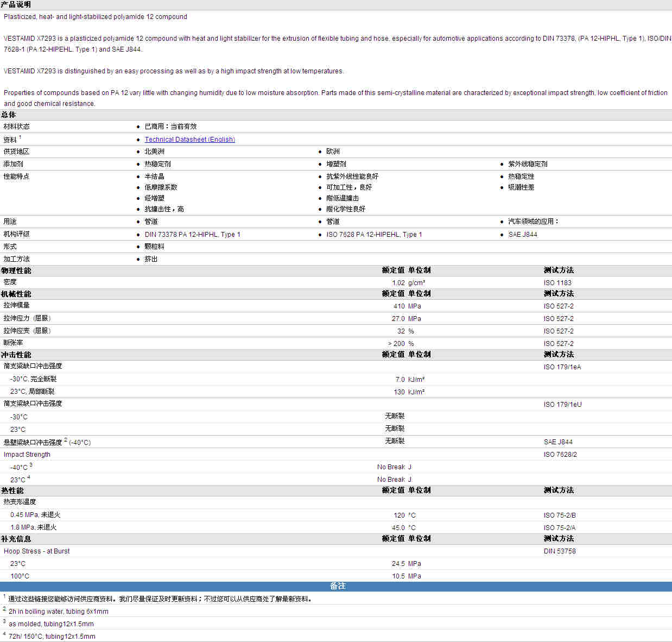Select the Hoop Stress - at Burst label
Image resolution: width=672 pixels, height=642 pixels.
coord(36,551)
